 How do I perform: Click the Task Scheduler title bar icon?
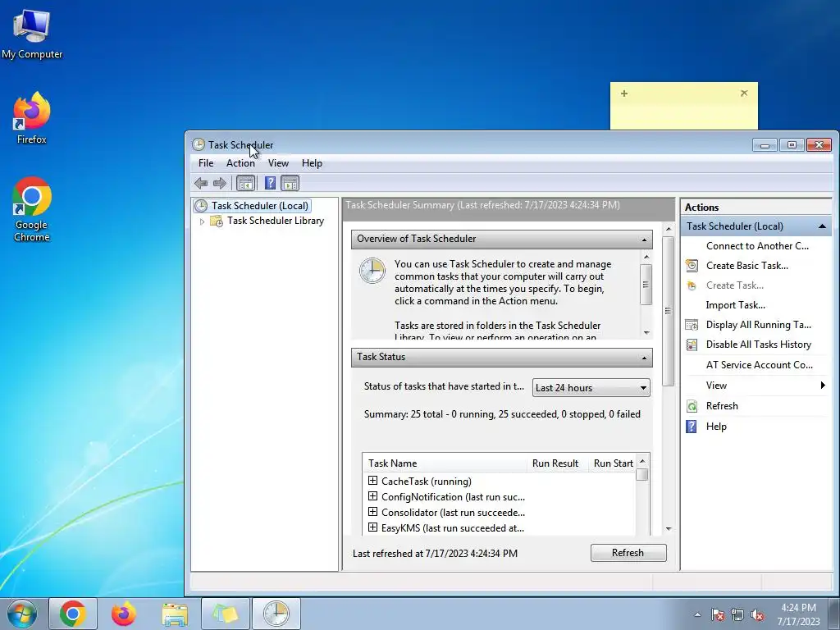tap(199, 144)
